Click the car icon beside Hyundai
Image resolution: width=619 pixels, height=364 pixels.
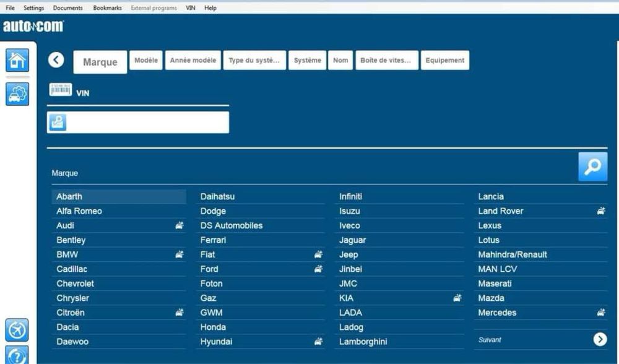[318, 342]
